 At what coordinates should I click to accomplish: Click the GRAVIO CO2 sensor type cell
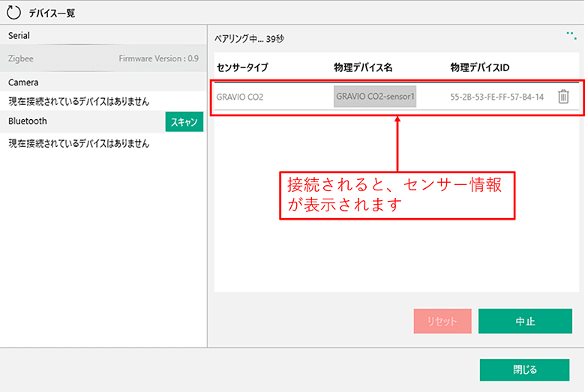[240, 97]
